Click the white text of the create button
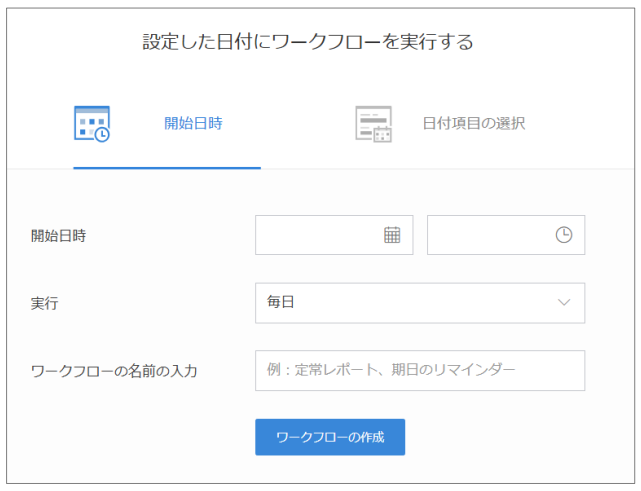Image resolution: width=641 pixels, height=491 pixels. (330, 437)
